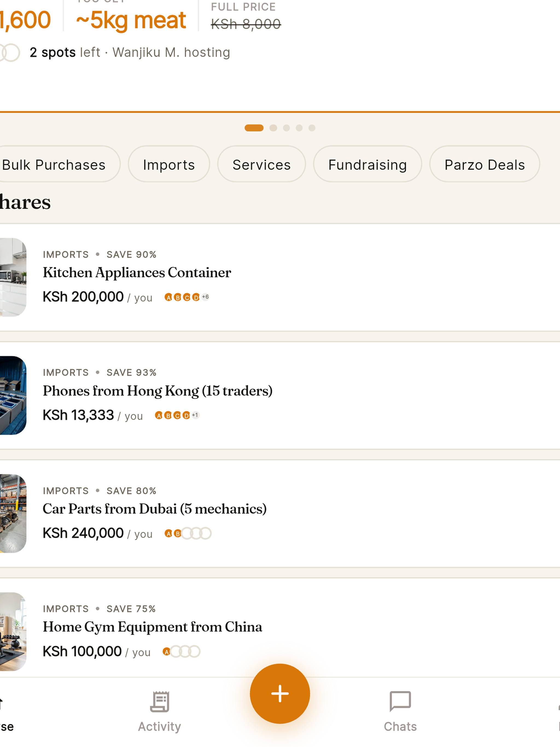Tap the +1 members badge on Phones listing

pyautogui.click(x=195, y=415)
